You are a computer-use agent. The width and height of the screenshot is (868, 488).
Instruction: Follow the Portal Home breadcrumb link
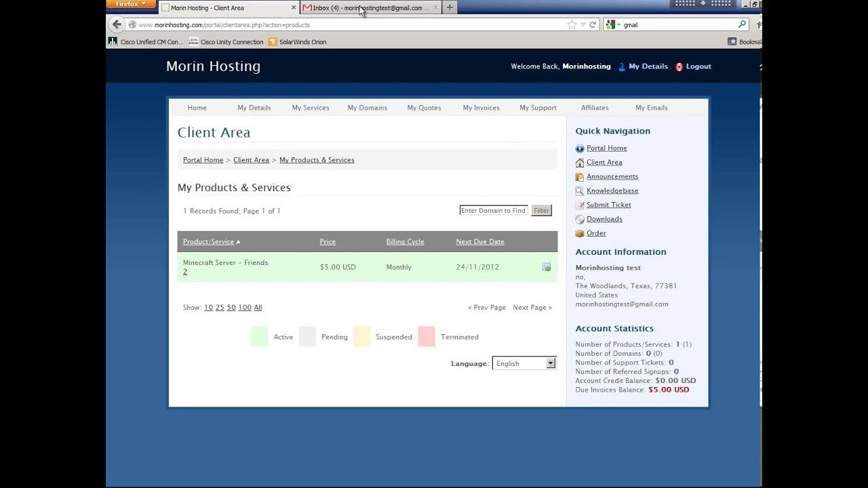(x=203, y=160)
